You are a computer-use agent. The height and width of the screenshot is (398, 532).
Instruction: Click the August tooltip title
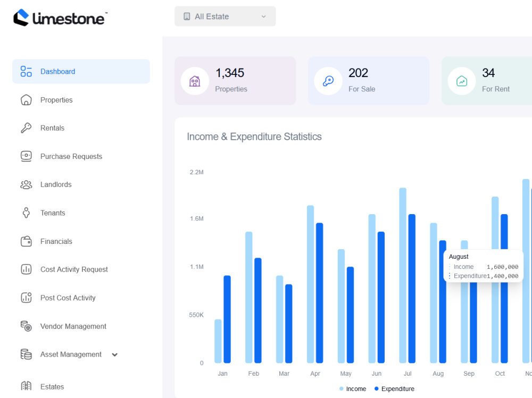[x=459, y=257]
